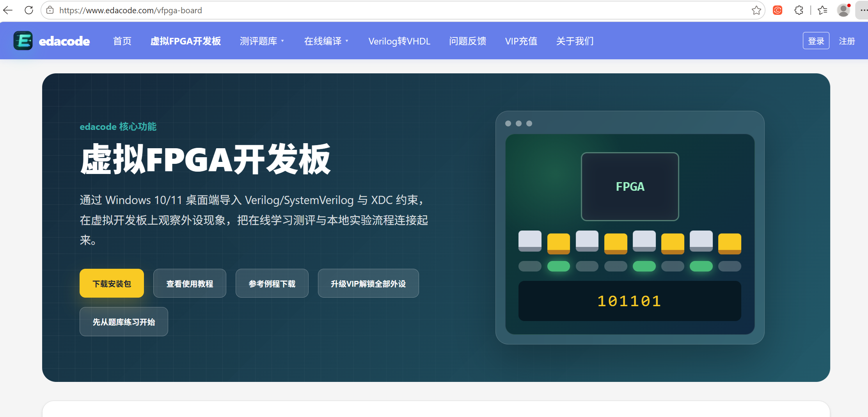868x417 pixels.
Task: Open the Verilog转VHDL nav item
Action: 399,41
